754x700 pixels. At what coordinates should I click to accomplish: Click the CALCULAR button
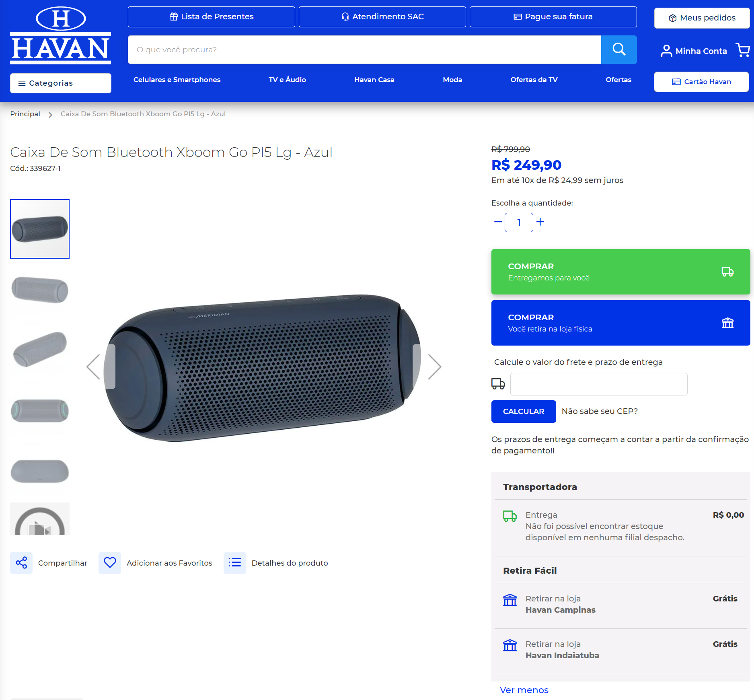tap(524, 411)
